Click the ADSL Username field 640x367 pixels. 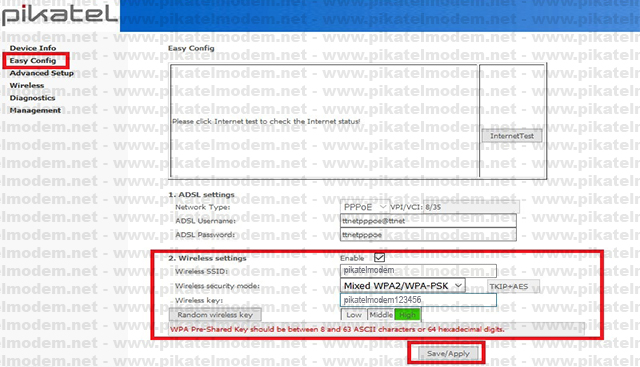[428, 221]
